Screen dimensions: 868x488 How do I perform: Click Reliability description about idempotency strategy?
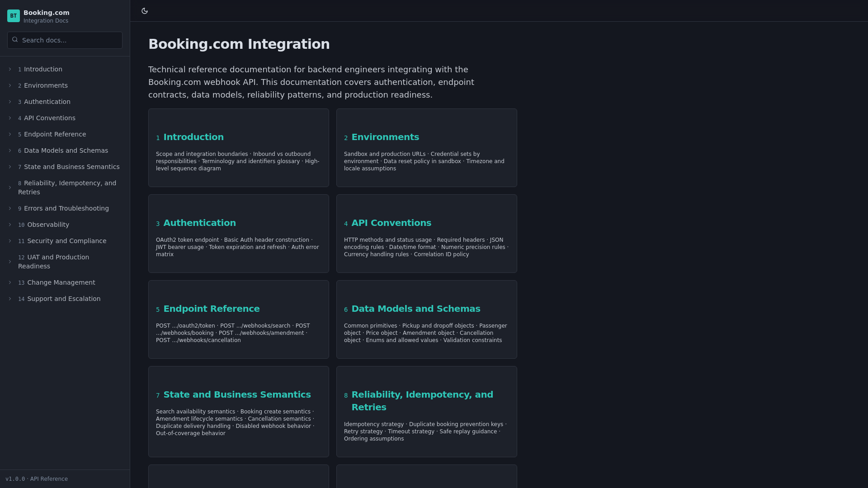[x=426, y=432]
